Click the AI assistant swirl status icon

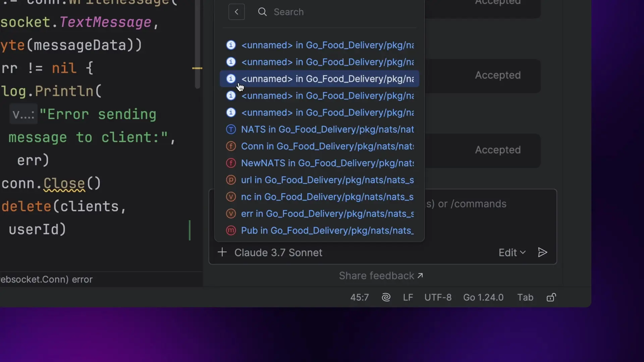click(x=386, y=297)
